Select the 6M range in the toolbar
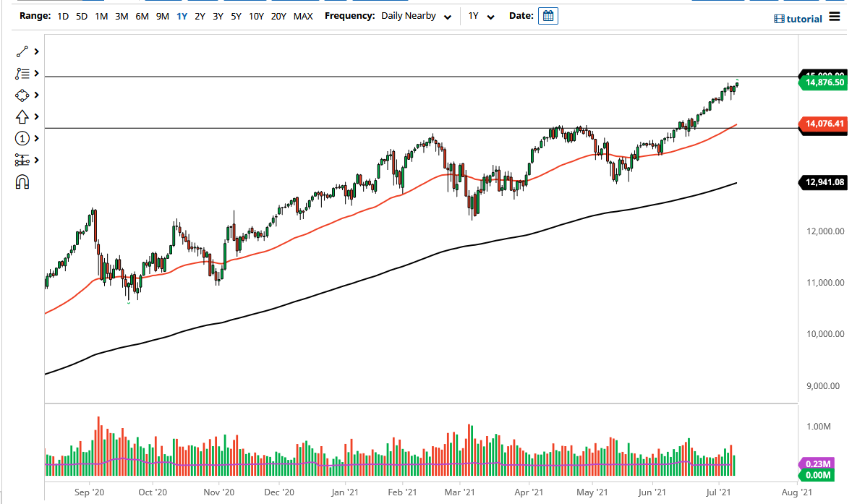The height and width of the screenshot is (504, 852). tap(142, 15)
